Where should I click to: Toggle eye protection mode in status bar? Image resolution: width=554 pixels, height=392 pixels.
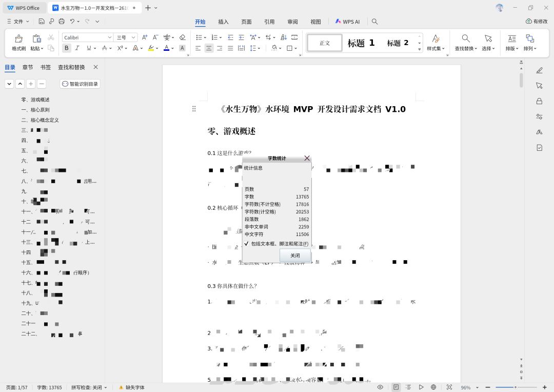point(380,387)
